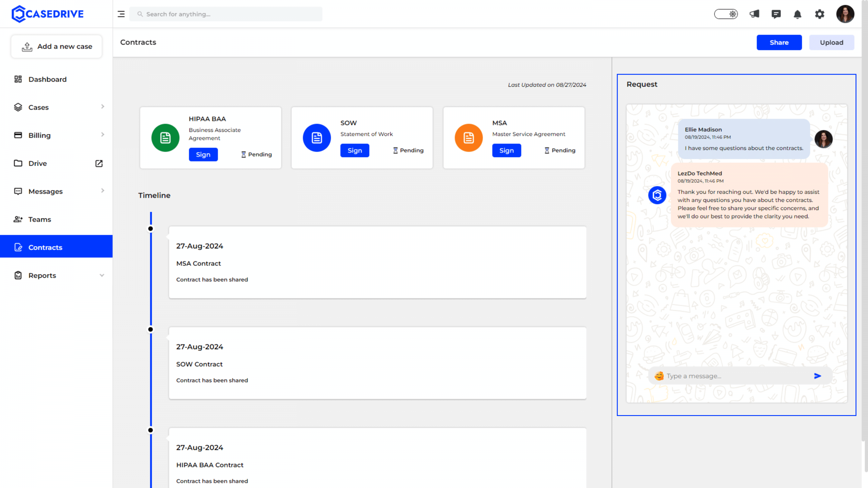Click the Last Updated on 08/27/2024 text
Image resolution: width=868 pixels, height=488 pixels.
coord(547,85)
